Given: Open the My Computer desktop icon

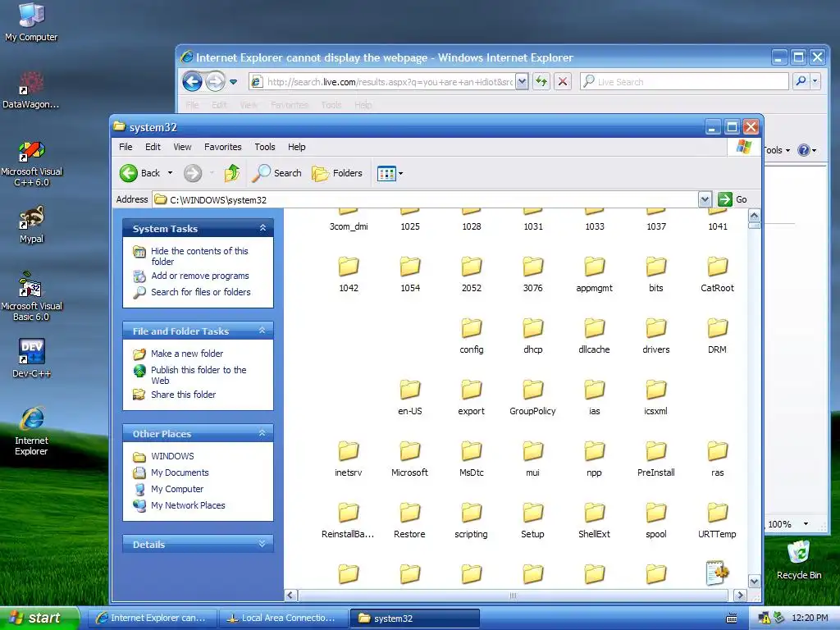Looking at the screenshot, I should pos(31,22).
